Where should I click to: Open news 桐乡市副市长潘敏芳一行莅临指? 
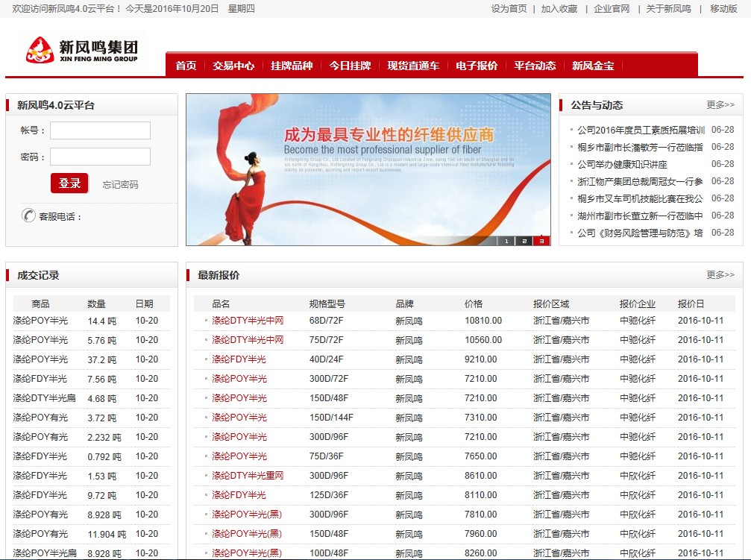pyautogui.click(x=640, y=147)
